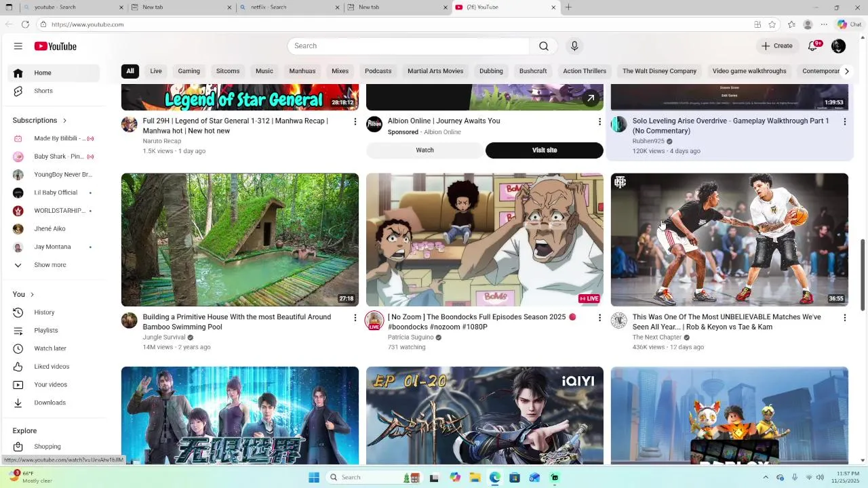The width and height of the screenshot is (868, 488).
Task: Open more options for Unbelievable Matches video
Action: [x=844, y=318]
